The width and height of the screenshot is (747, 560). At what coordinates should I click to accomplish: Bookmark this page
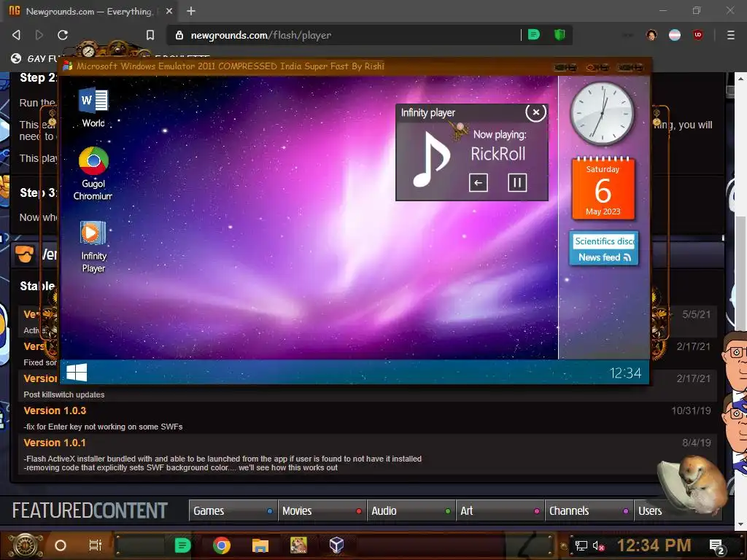pos(150,35)
